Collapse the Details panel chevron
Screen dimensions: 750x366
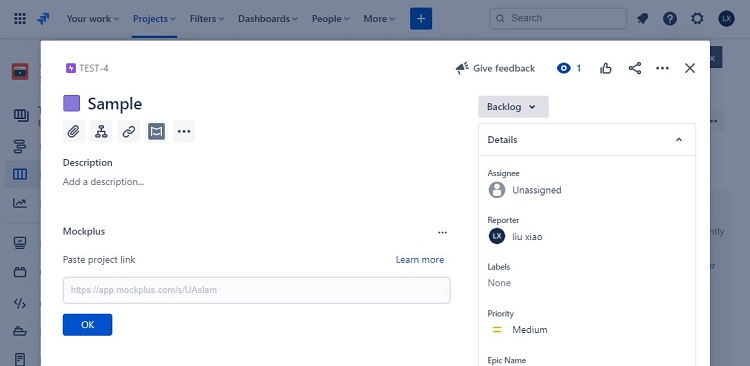tap(679, 140)
